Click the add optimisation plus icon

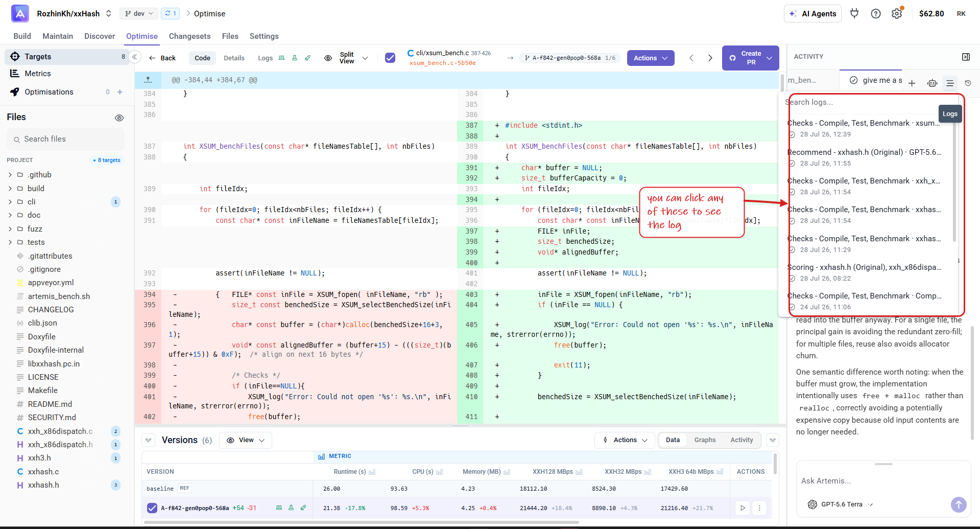(120, 92)
